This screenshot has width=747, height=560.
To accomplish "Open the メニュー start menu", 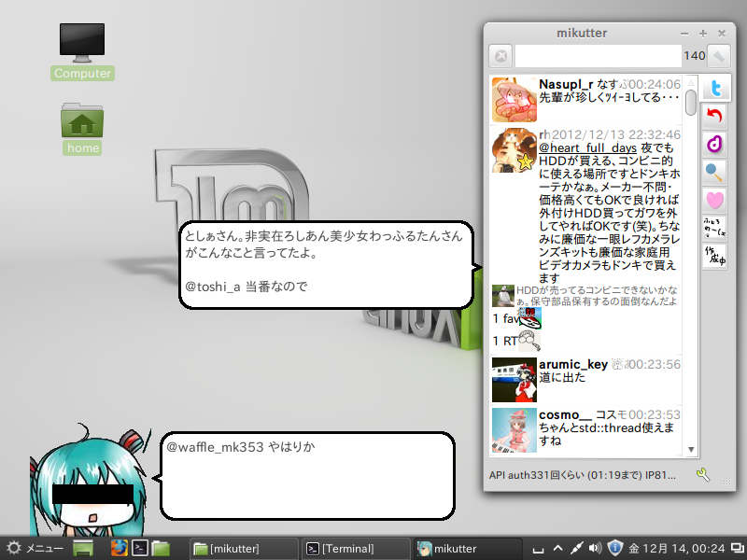I will pos(35,548).
